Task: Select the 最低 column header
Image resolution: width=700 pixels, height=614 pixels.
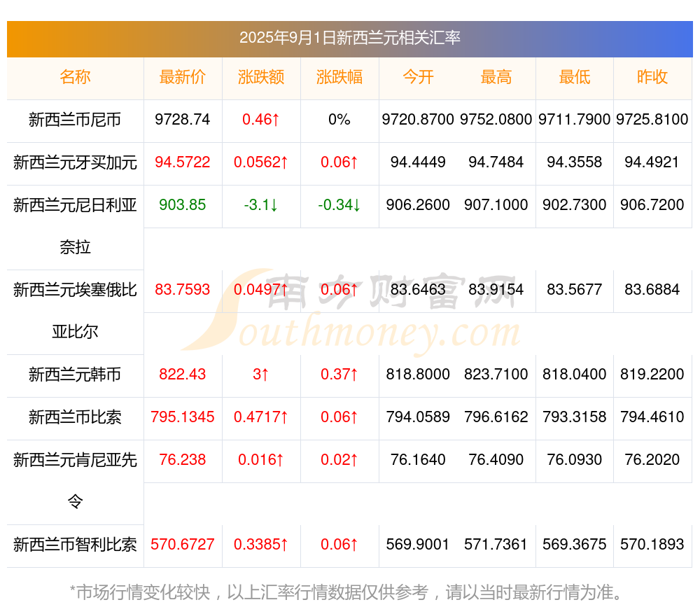Action: point(575,77)
